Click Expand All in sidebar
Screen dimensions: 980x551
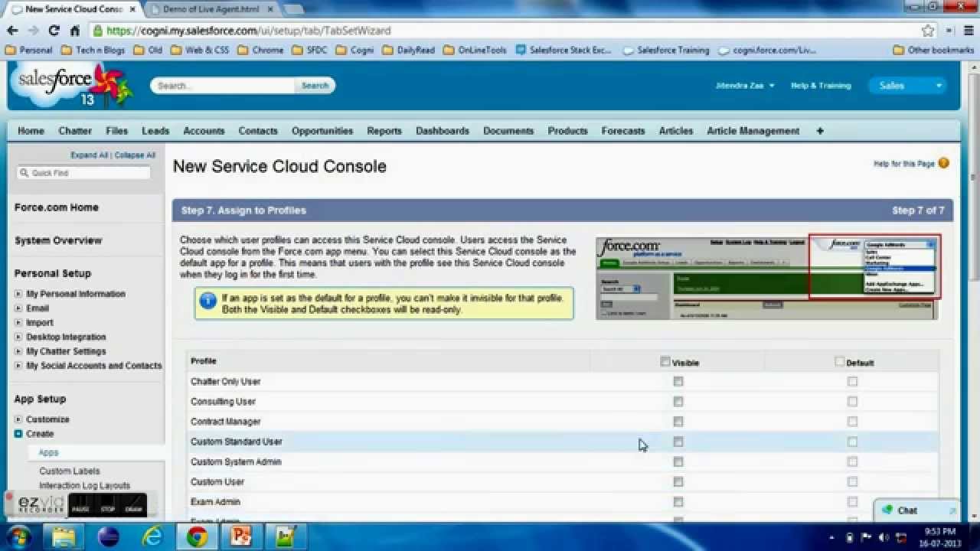89,155
